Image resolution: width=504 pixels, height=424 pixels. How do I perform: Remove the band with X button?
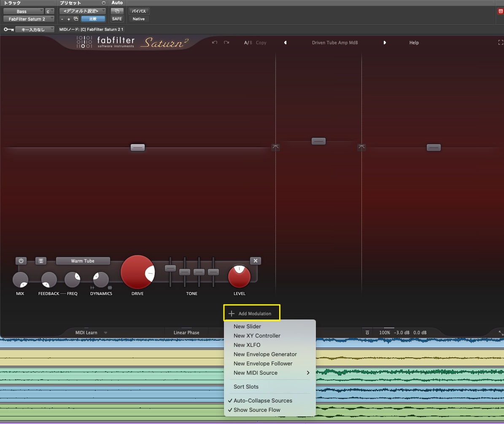tap(255, 261)
